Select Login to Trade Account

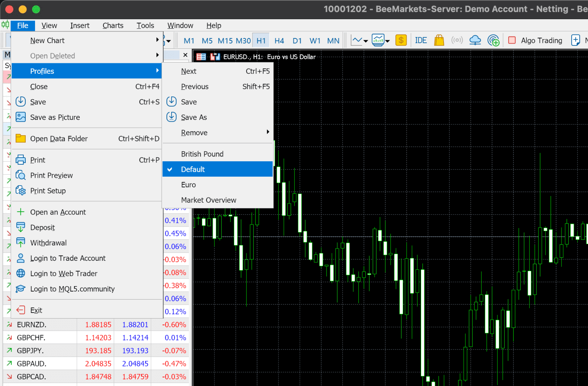pyautogui.click(x=68, y=258)
